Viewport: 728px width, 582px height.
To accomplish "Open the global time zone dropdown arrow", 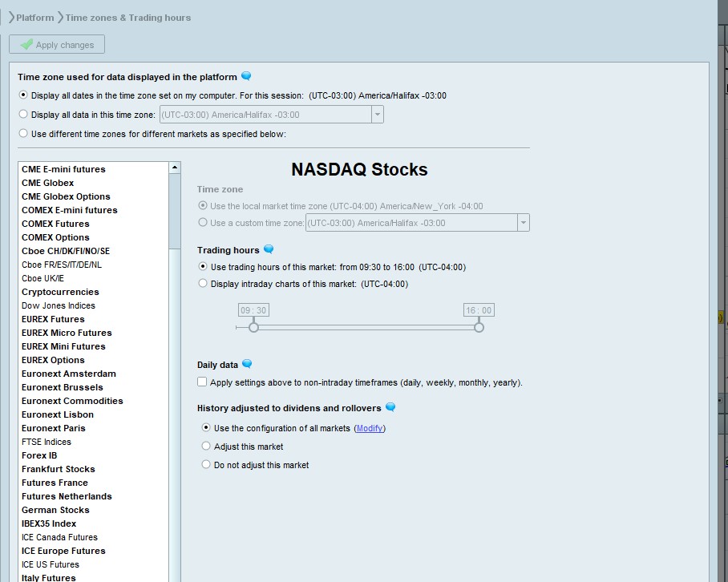I will coord(378,115).
